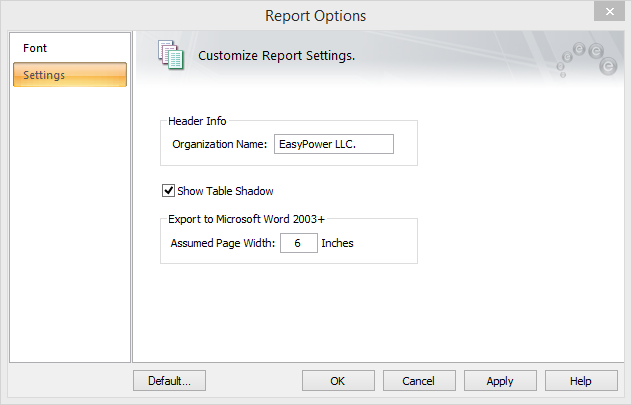Screen dimensions: 632x405
Task: Open Help for Report Options
Action: point(581,380)
